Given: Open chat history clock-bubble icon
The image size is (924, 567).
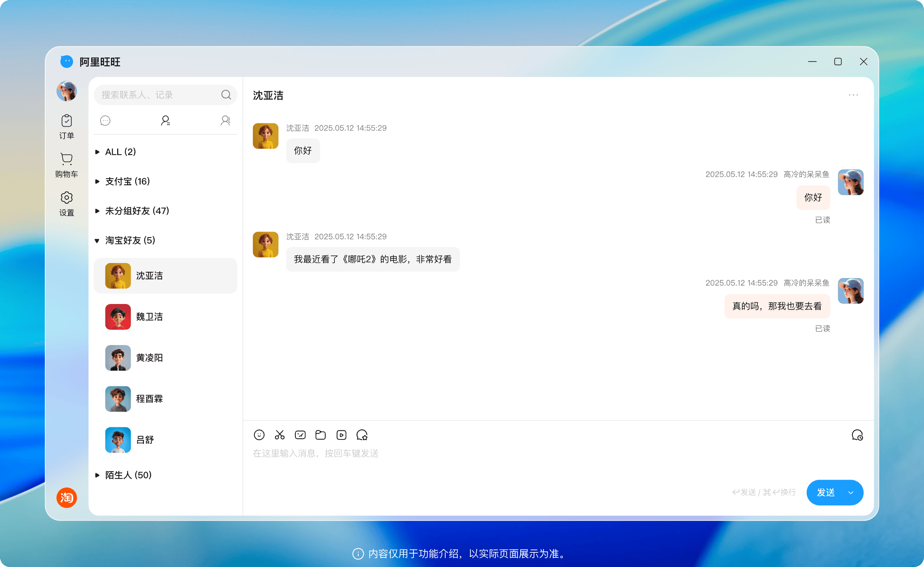Looking at the screenshot, I should point(857,435).
